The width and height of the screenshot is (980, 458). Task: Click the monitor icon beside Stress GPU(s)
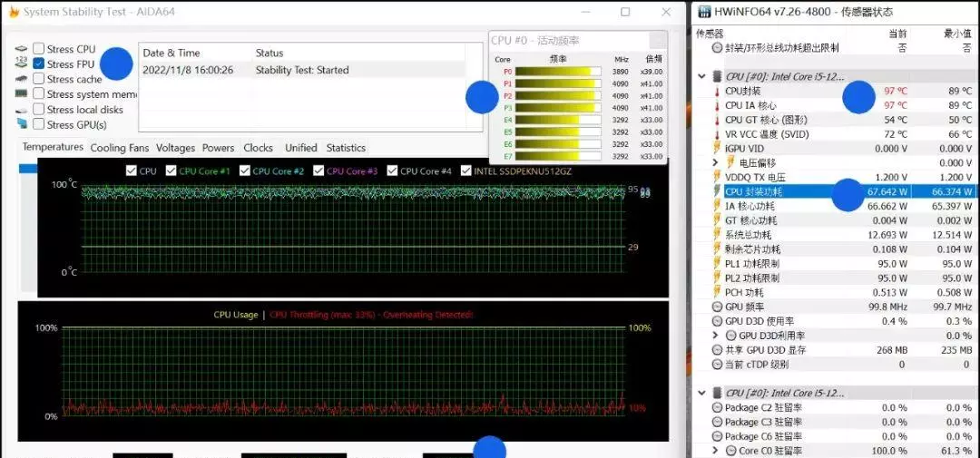point(22,123)
